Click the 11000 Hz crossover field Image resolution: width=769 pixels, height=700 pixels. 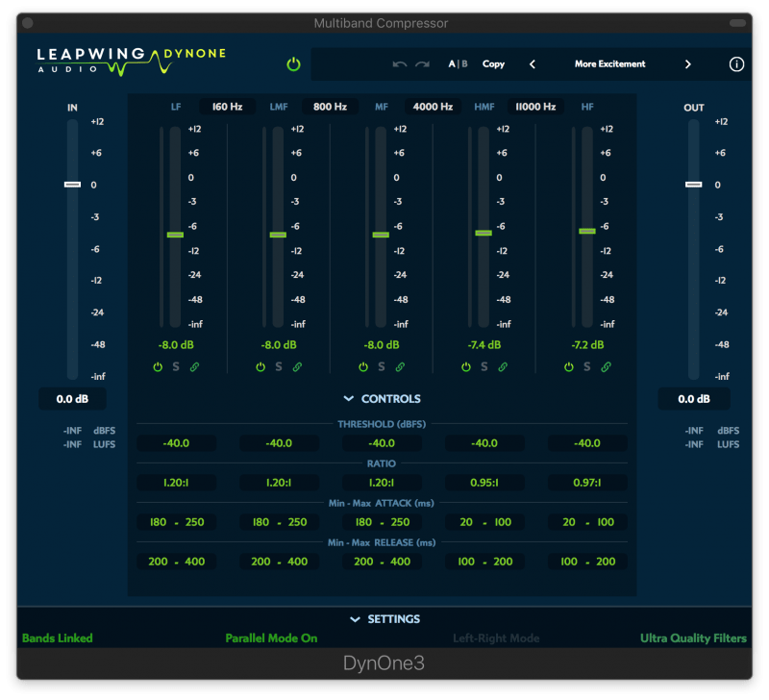(x=535, y=107)
